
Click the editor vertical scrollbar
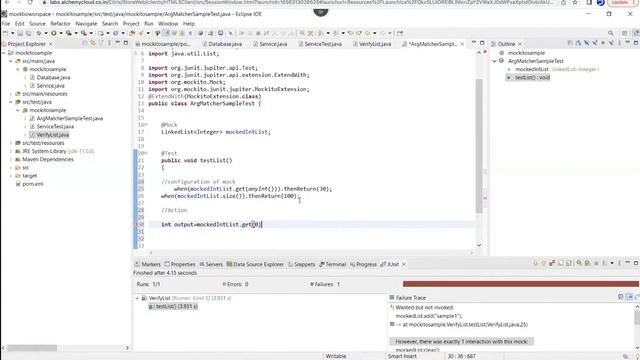coord(479,146)
